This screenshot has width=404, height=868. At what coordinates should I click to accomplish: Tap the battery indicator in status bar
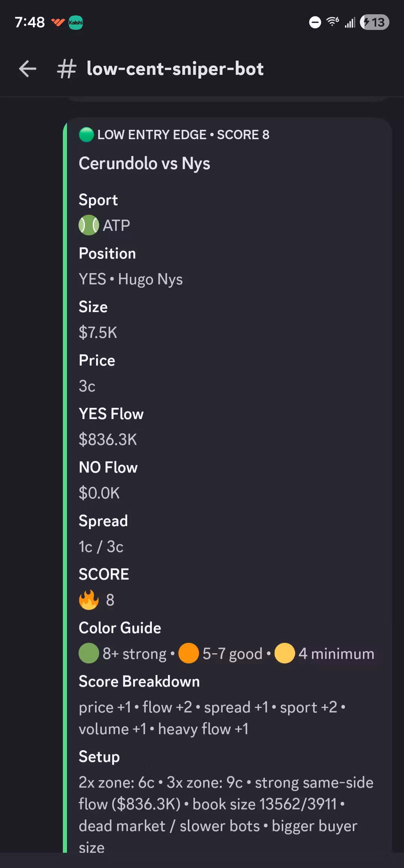coord(374,22)
